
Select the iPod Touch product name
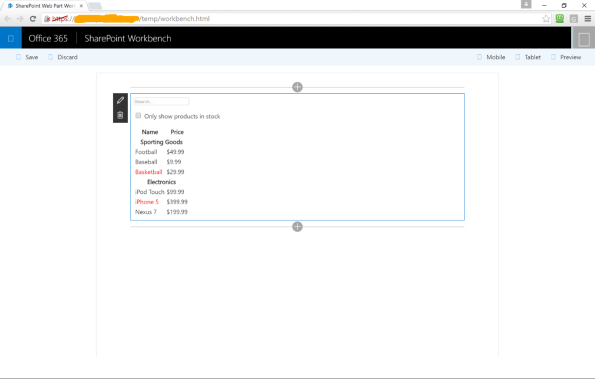[x=150, y=192]
